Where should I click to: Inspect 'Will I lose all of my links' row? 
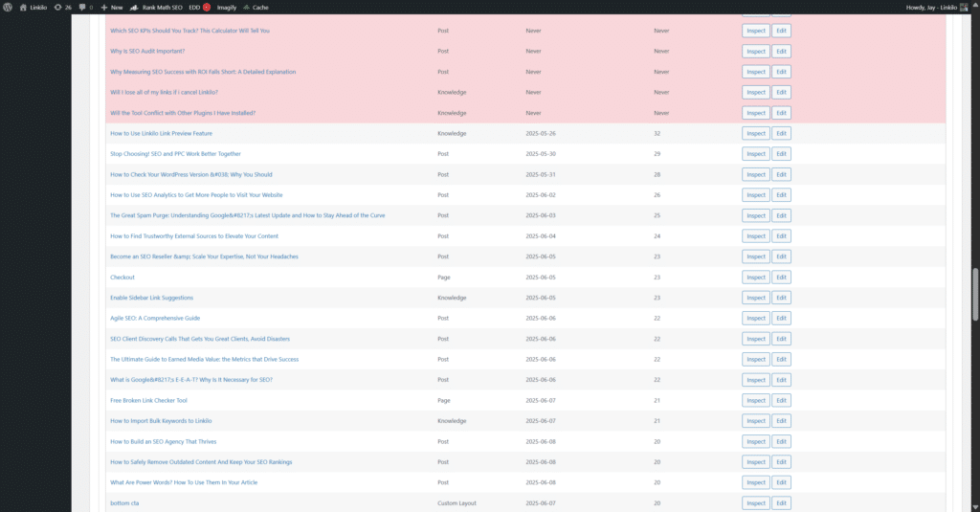756,93
